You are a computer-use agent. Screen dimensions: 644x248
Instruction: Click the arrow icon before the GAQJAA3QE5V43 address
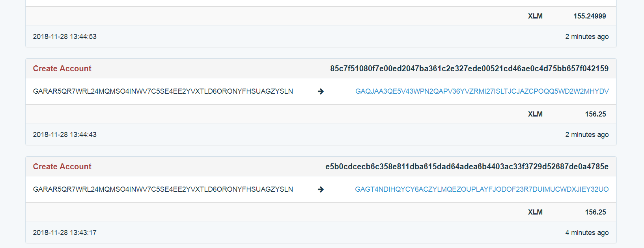point(321,91)
